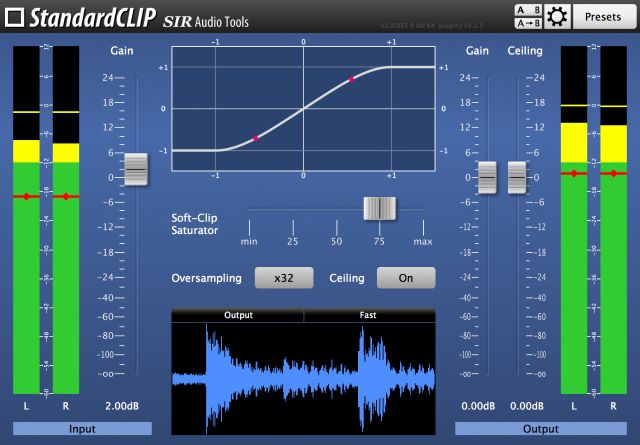This screenshot has width=640, height=445.
Task: Click the '50' mark on saturator scale
Action: click(x=336, y=241)
